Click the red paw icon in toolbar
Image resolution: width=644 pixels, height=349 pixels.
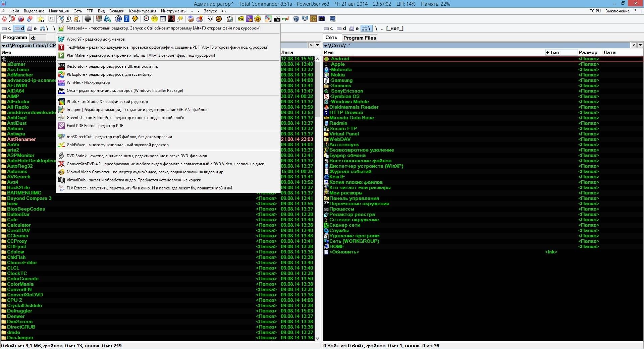pos(5,19)
